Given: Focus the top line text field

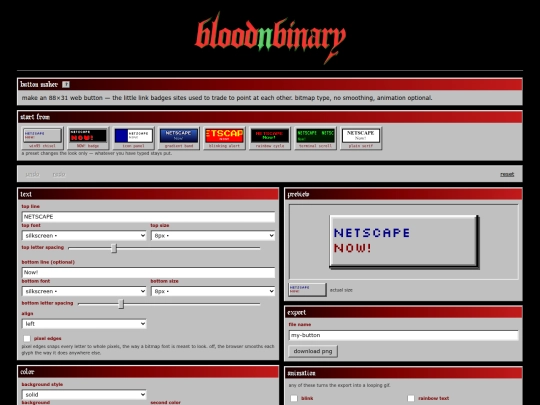Looking at the screenshot, I should (x=148, y=217).
